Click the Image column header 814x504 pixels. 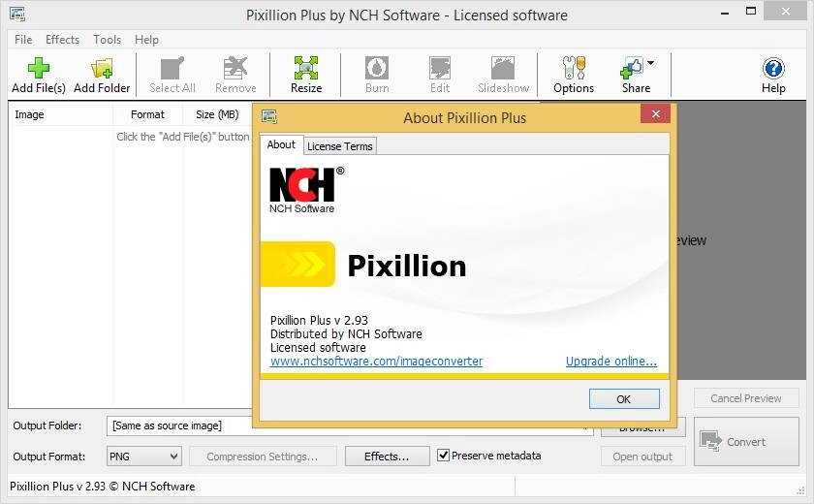(x=61, y=114)
